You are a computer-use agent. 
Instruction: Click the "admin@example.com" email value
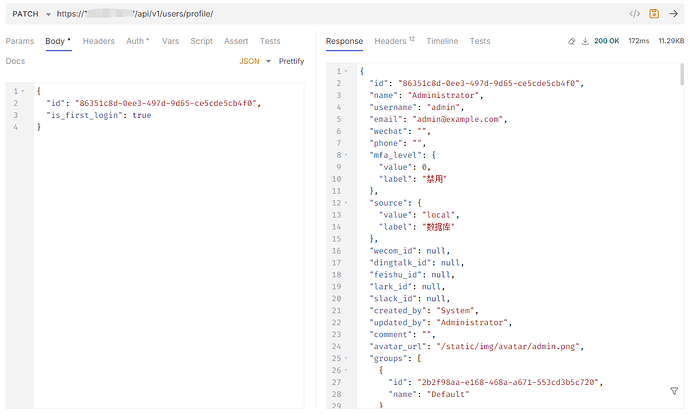[x=457, y=119]
